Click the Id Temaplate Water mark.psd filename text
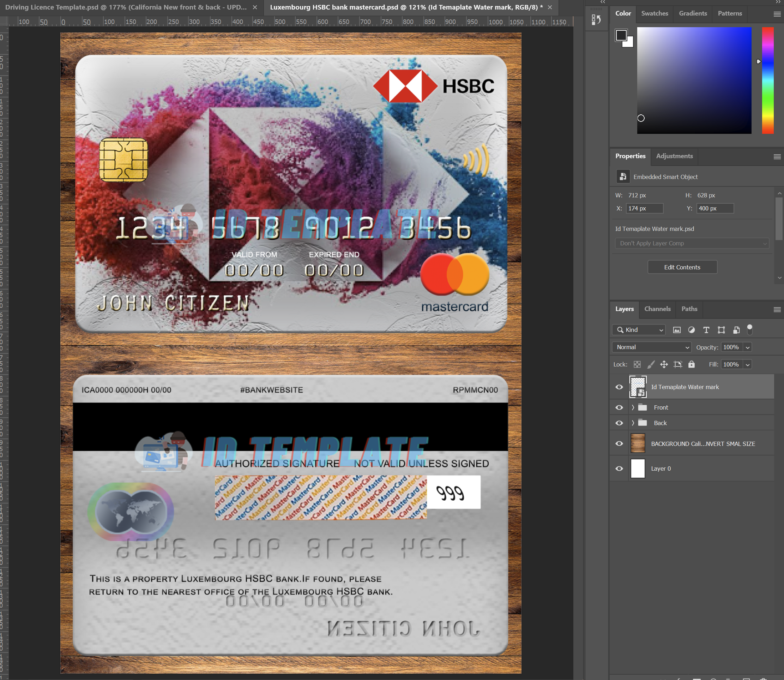This screenshot has width=784, height=680. pyautogui.click(x=654, y=229)
